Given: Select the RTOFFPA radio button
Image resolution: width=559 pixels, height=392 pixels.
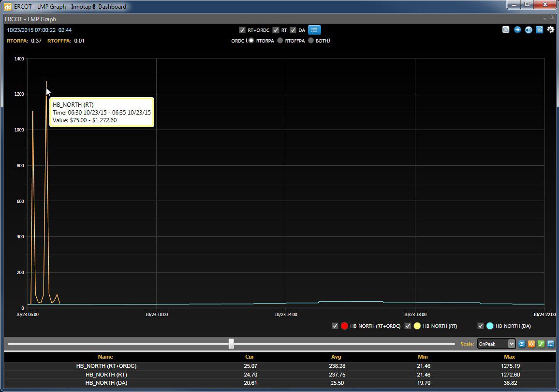Looking at the screenshot, I should tap(280, 41).
